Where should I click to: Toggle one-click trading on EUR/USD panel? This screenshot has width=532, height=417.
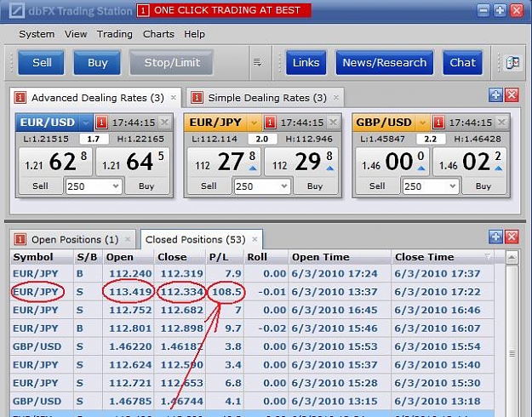pyautogui.click(x=101, y=123)
